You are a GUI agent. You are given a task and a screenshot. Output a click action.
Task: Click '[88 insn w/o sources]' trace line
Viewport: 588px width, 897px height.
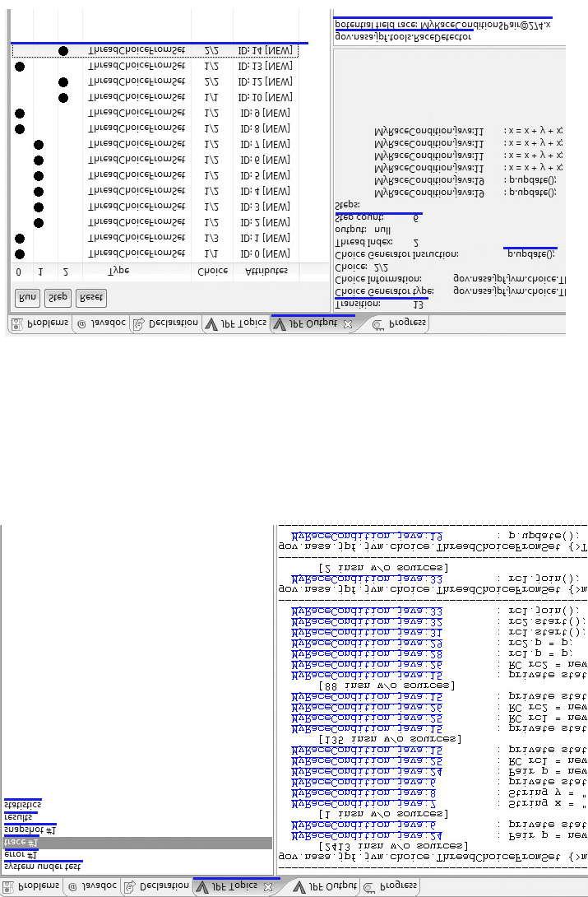click(387, 686)
